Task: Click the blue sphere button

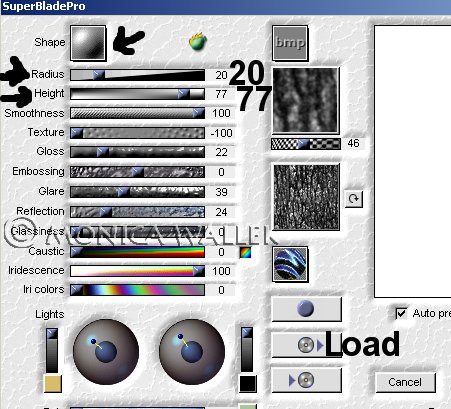Action: (x=307, y=309)
